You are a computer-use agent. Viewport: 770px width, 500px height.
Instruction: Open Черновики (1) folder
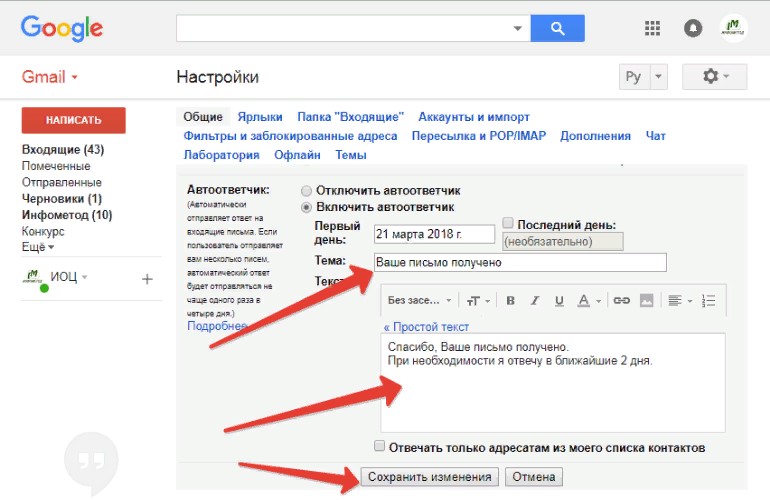[x=62, y=198]
